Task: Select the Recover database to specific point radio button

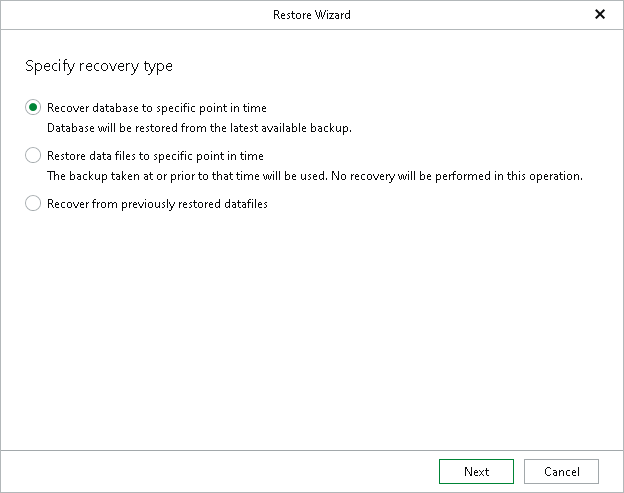Action: pos(33,107)
